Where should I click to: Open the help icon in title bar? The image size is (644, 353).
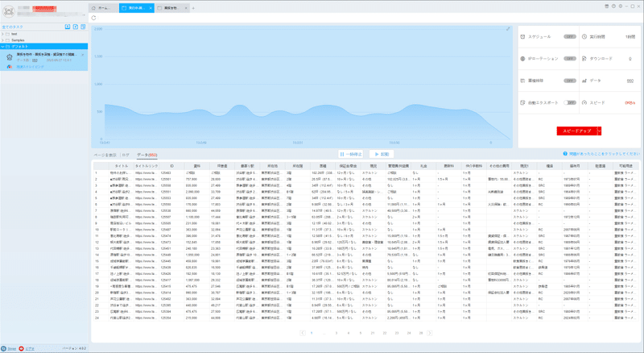(613, 6)
